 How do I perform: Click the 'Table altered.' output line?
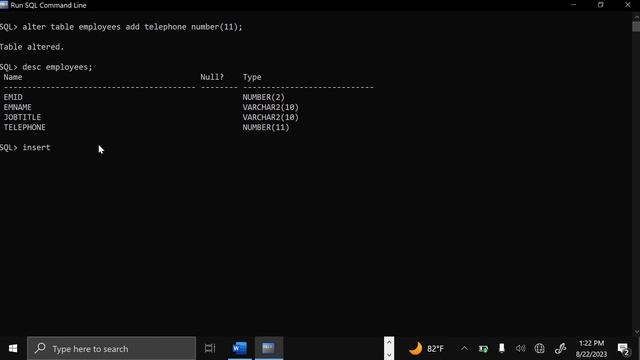[32, 47]
